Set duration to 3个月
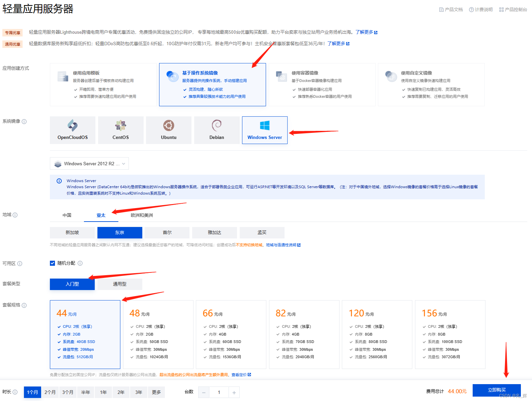Viewport: 532px width, 401px height. pyautogui.click(x=68, y=392)
